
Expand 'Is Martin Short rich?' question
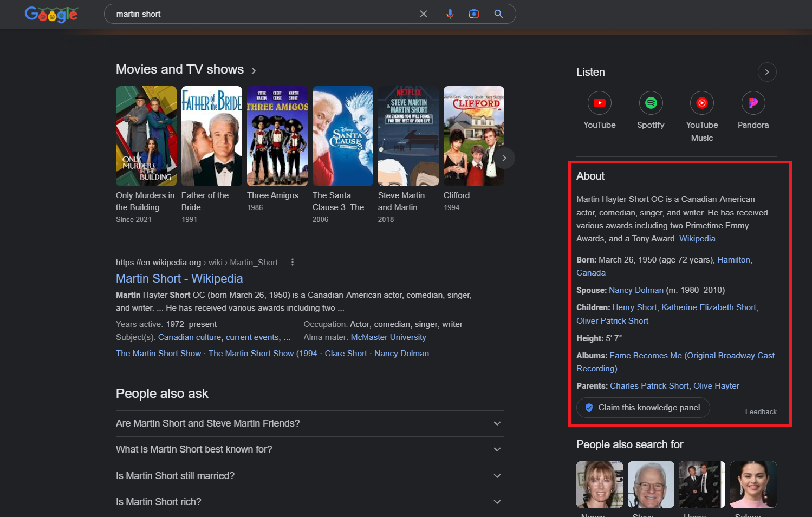point(310,502)
